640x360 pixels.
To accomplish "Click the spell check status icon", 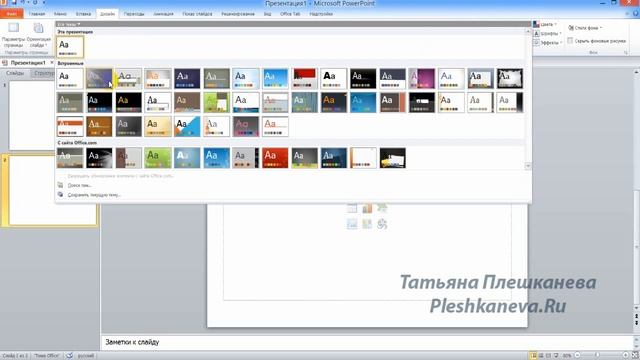I will point(69,356).
